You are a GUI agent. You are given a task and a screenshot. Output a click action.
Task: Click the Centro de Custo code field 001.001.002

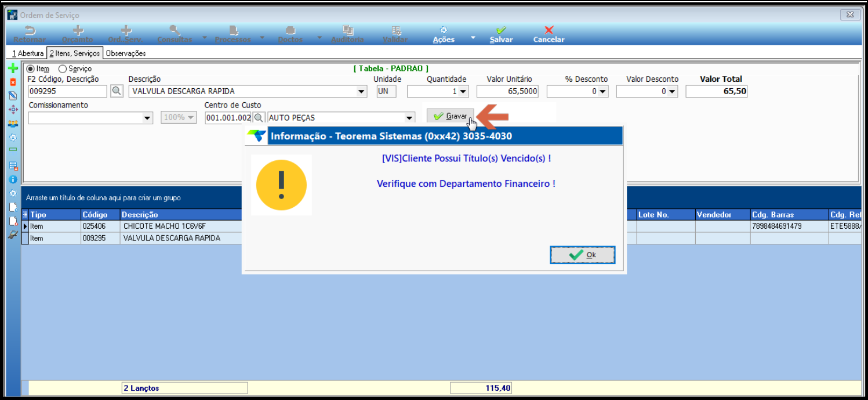228,118
